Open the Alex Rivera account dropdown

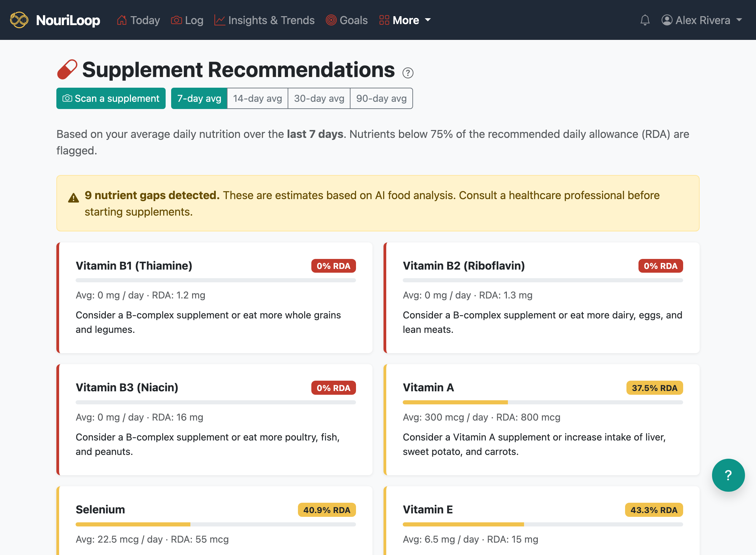[x=702, y=20]
